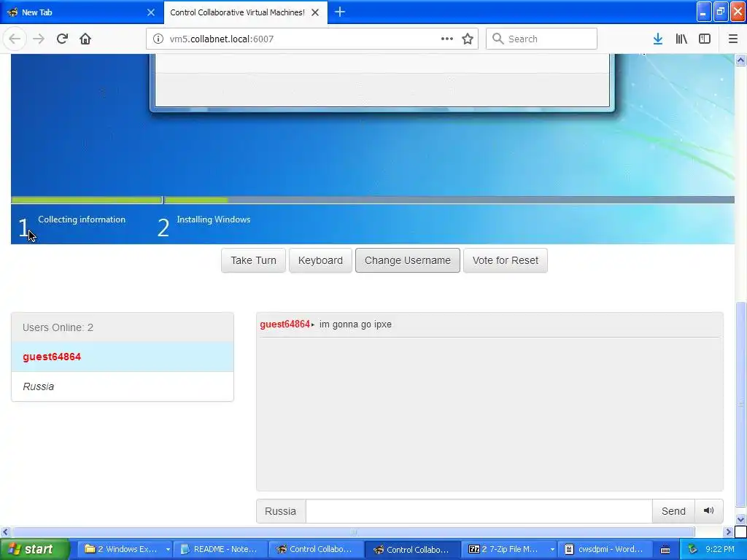Expand 7-Zip taskbar group dropdown arrow

pos(552,549)
